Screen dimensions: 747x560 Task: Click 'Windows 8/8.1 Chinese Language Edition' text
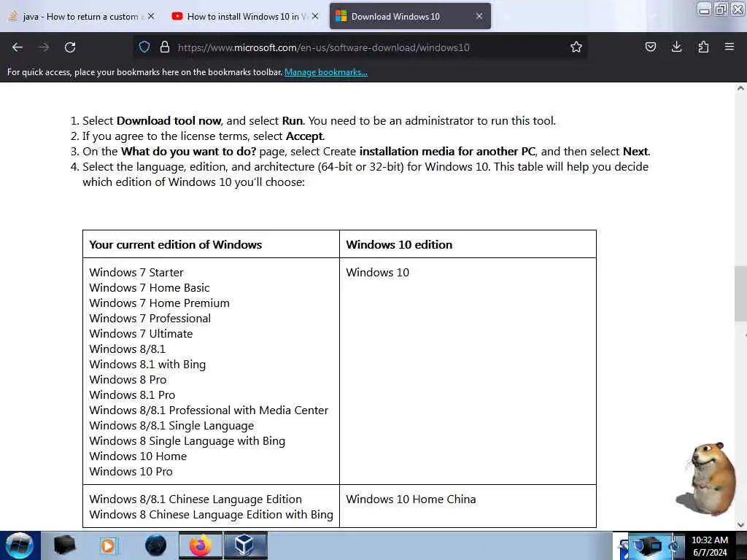(196, 499)
